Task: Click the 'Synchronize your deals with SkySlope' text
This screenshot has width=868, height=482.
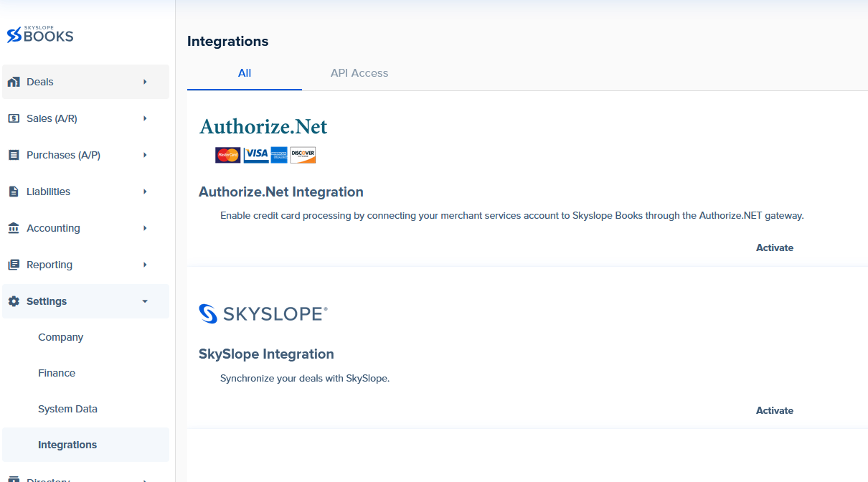Action: click(x=305, y=378)
